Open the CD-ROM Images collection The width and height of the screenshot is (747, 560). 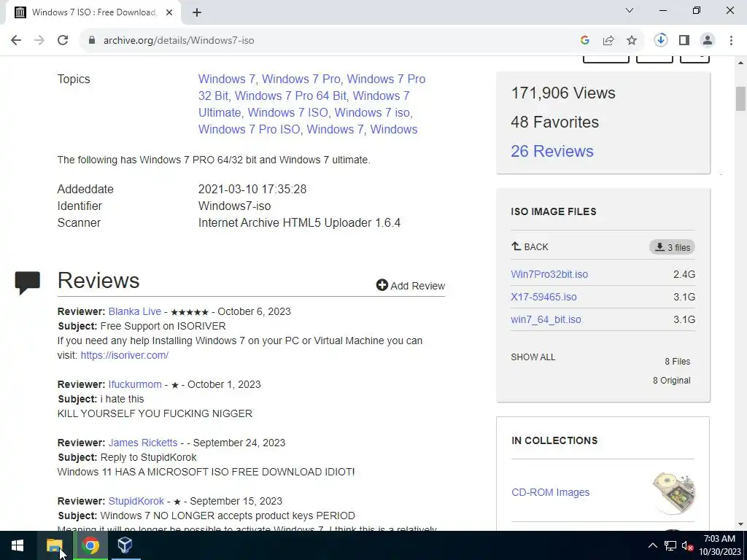[550, 492]
